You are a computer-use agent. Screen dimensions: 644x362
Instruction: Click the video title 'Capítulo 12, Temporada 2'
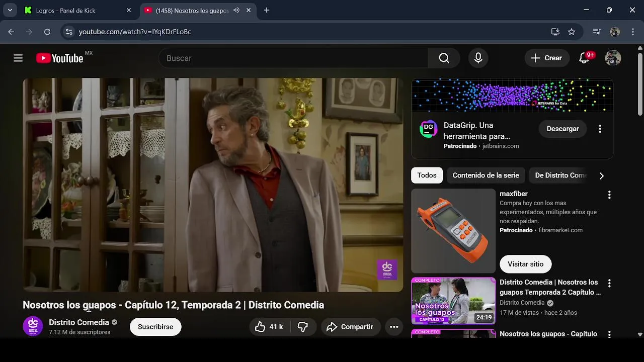tap(183, 305)
